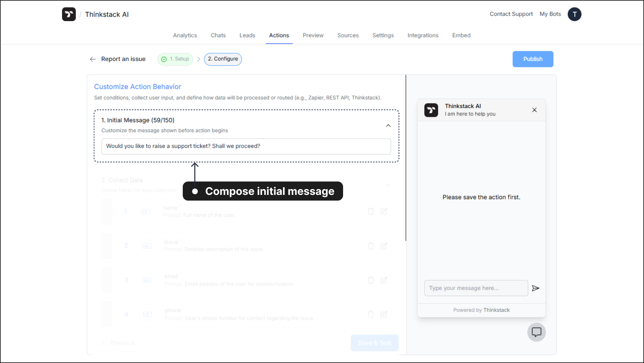
Task: Delete the phone field row
Action: (371, 314)
